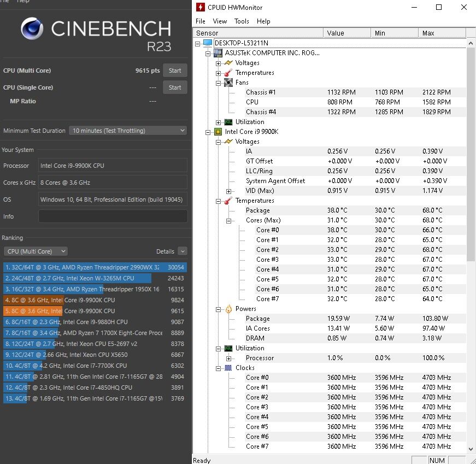Click the motherboard Voltages lightning icon
This screenshot has height=464, width=476.
pos(228,63)
